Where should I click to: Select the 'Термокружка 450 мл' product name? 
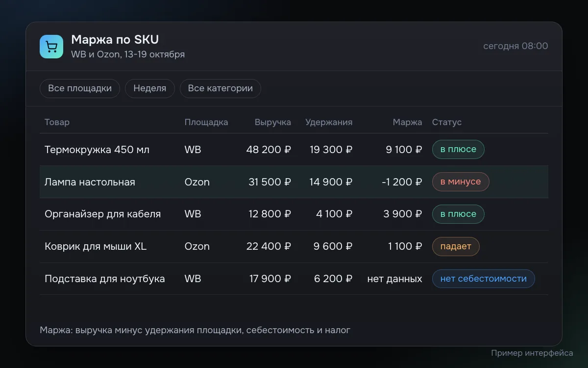point(97,150)
